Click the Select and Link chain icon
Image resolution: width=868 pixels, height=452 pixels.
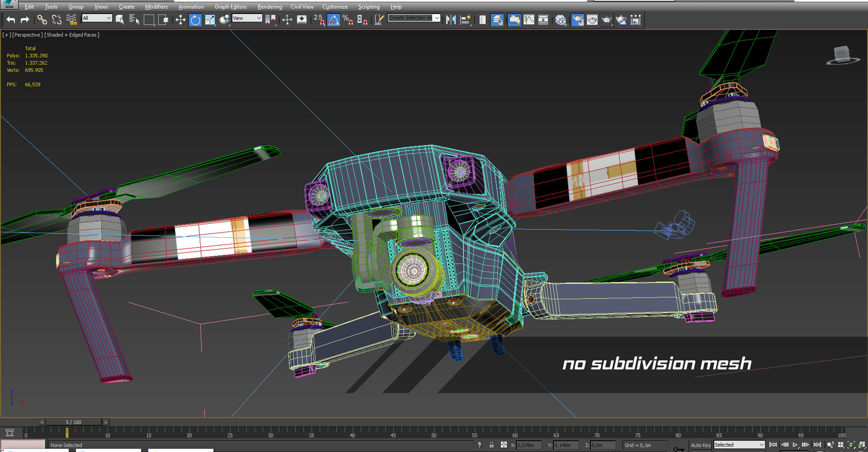[42, 20]
